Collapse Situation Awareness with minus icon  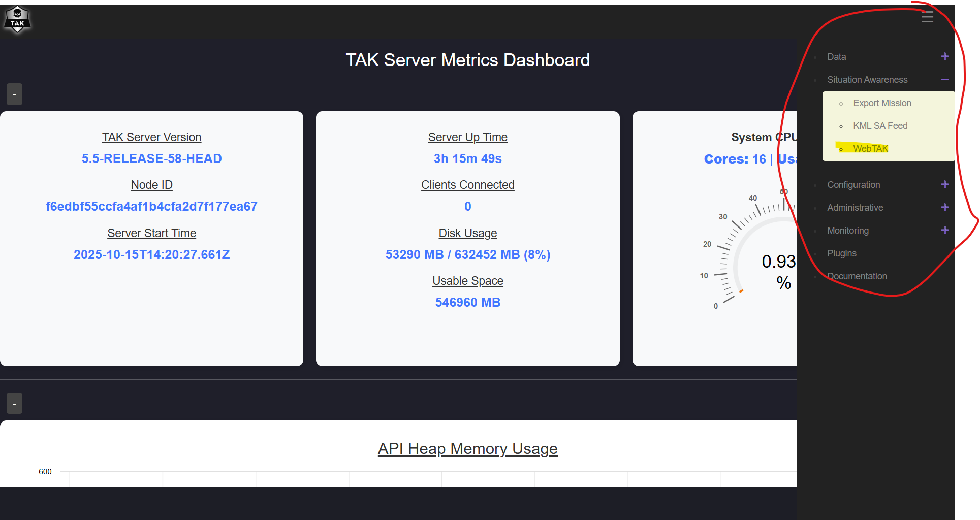pyautogui.click(x=944, y=80)
